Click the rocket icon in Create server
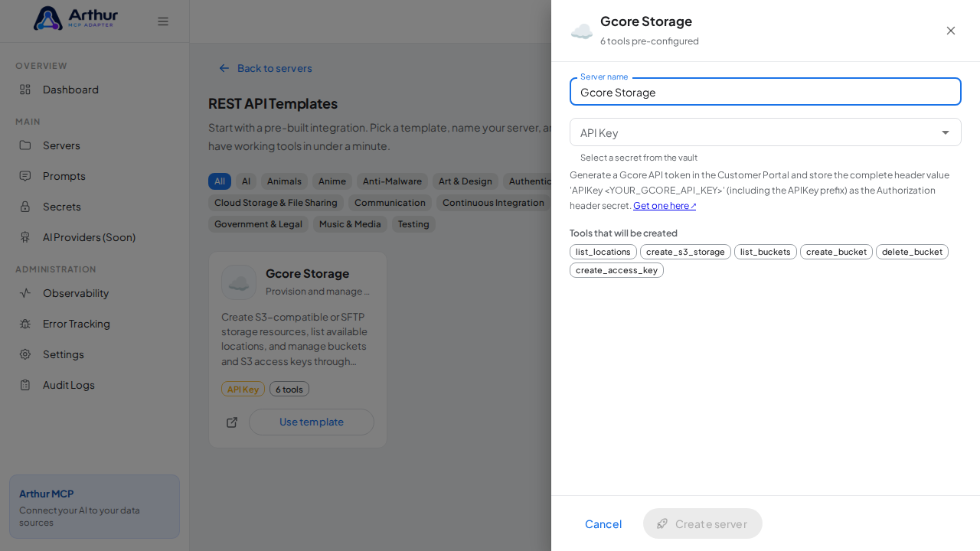Viewport: 980px width, 551px height. tap(662, 523)
